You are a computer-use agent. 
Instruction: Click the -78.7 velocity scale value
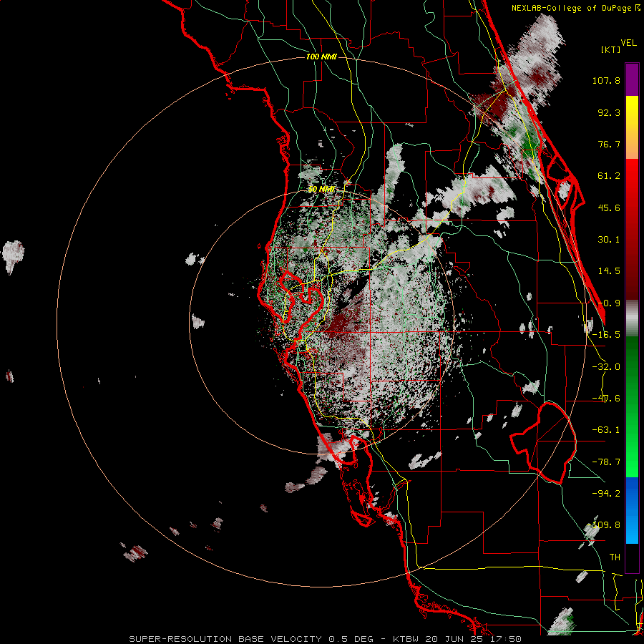click(606, 462)
